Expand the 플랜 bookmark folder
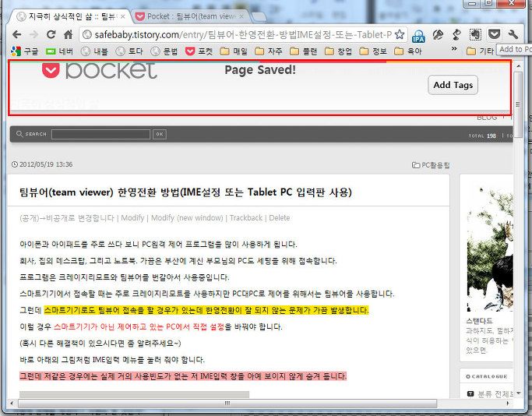532x416 pixels. coord(304,51)
